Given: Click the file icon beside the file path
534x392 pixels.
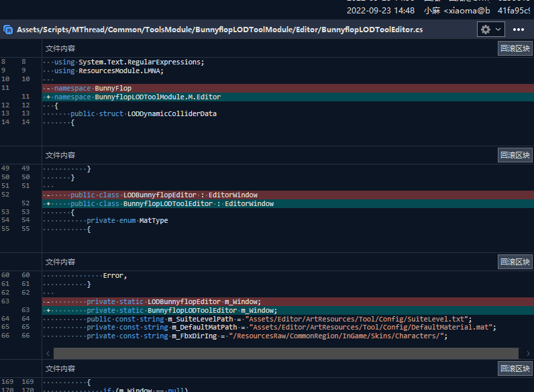Looking at the screenshot, I should [9, 30].
